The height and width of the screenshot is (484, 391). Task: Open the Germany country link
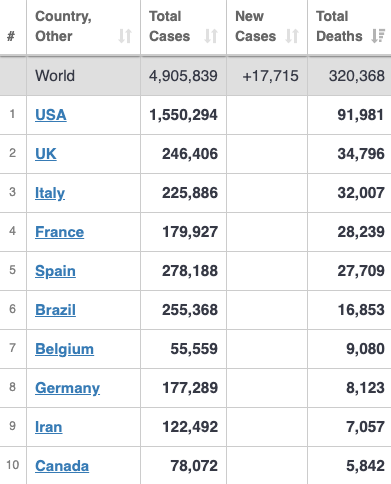(67, 388)
